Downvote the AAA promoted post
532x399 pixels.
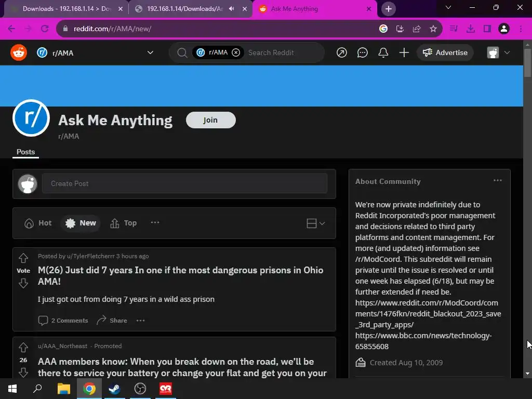[x=23, y=373]
